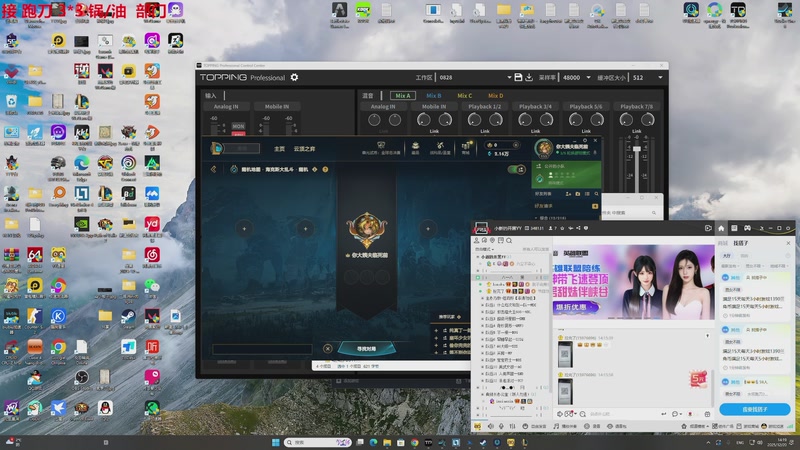Open the 0828 workspace dropdown
The width and height of the screenshot is (800, 450).
pyautogui.click(x=509, y=78)
